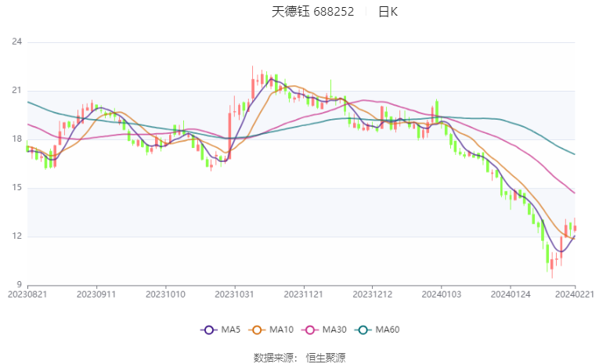
Task: Click the 日K subtitle label
Action: [388, 12]
